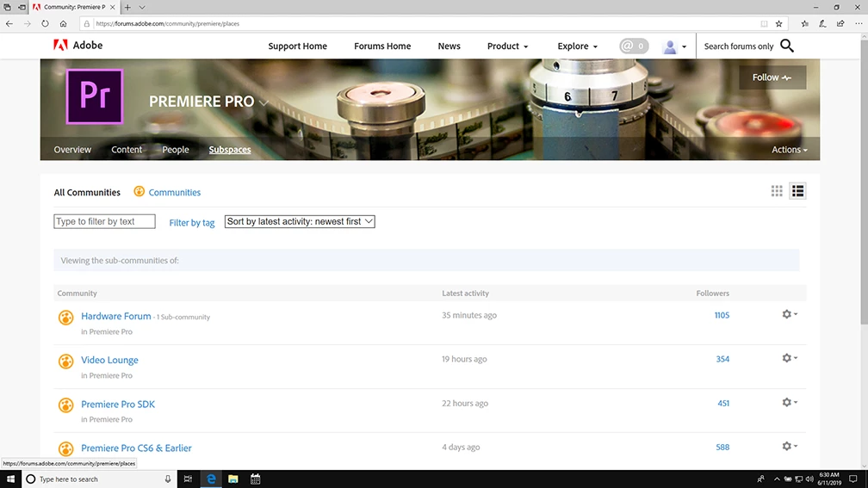View 451 followers of SDK forum
This screenshot has height=488, width=868.
coord(723,403)
